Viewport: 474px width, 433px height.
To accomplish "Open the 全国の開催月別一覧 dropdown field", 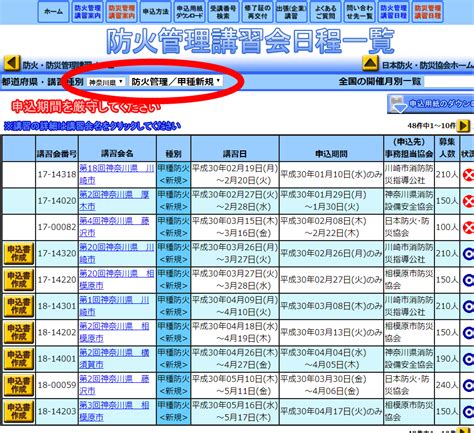I will [x=449, y=81].
